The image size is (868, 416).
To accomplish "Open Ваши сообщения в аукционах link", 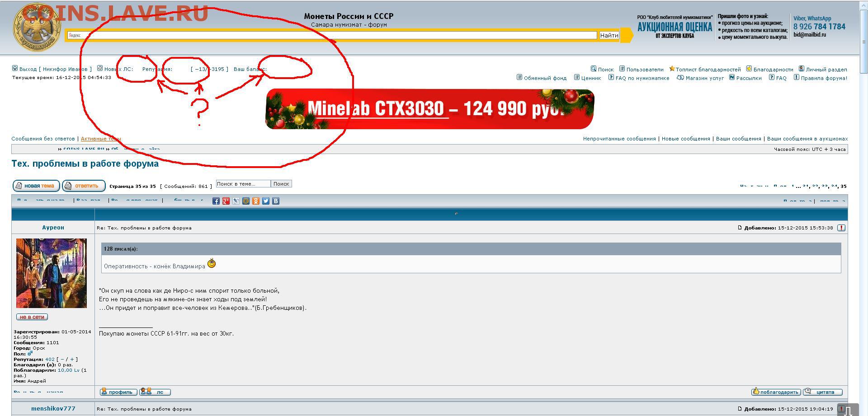I will pos(807,139).
